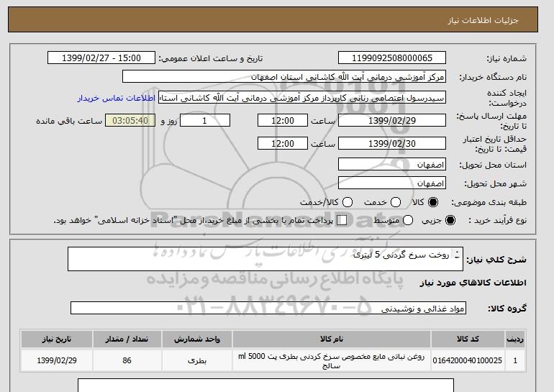Click the unit cell بطری
Screen dimensions: 554x392
click(197, 360)
